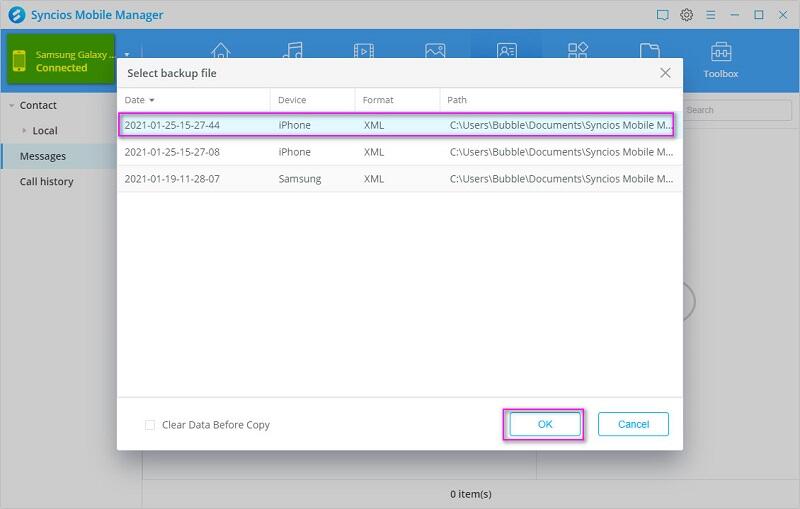Screen dimensions: 800x509
Task: Click the 0 item(s) status text
Action: click(470, 494)
